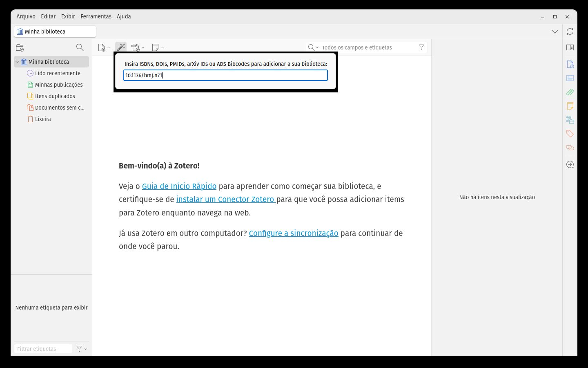This screenshot has height=368, width=588.
Task: Open the Libraries and Collections side rail icon
Action: click(x=570, y=120)
